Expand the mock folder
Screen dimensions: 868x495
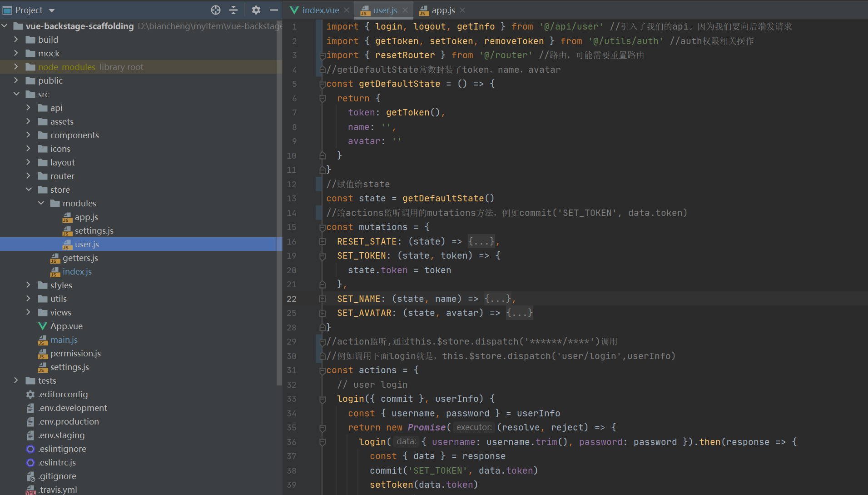point(16,53)
